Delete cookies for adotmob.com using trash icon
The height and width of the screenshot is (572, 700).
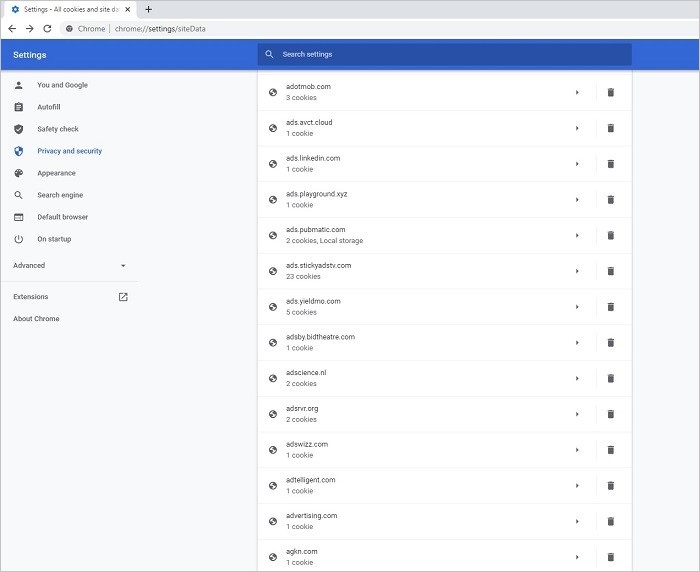[611, 92]
